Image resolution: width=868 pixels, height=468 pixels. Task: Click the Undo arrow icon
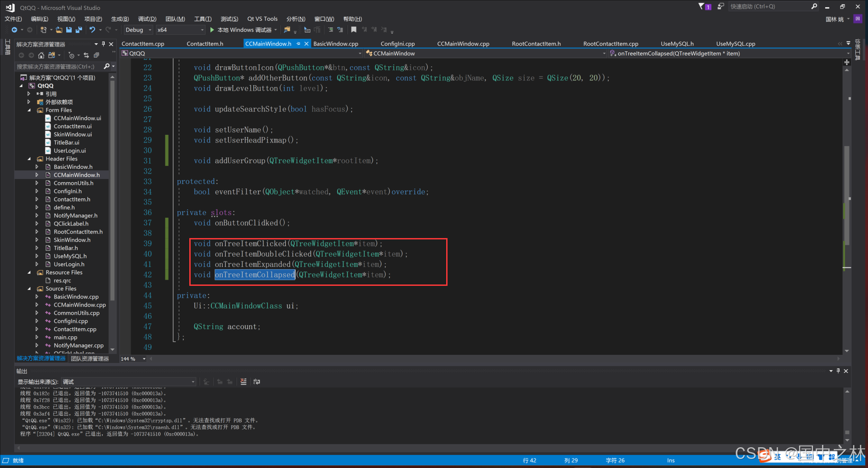point(92,30)
